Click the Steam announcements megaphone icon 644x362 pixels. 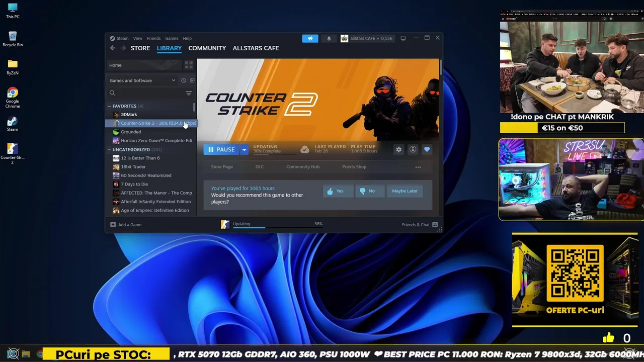[x=310, y=38]
